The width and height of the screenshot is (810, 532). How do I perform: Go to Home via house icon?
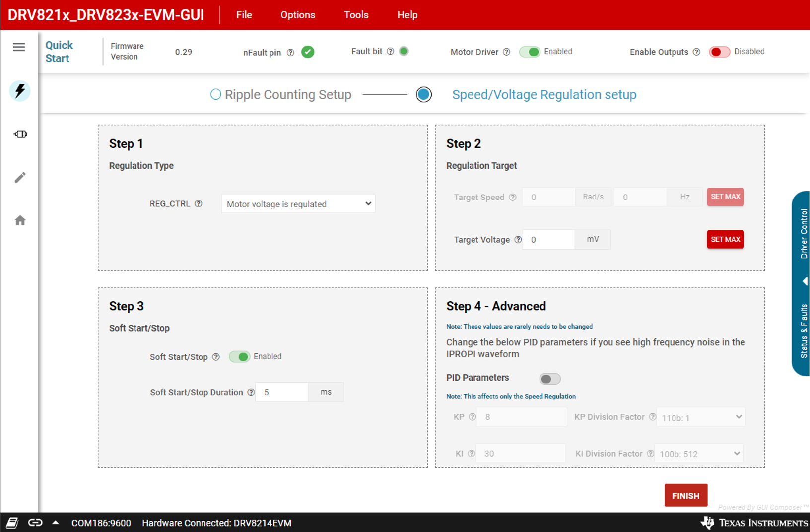coord(20,220)
